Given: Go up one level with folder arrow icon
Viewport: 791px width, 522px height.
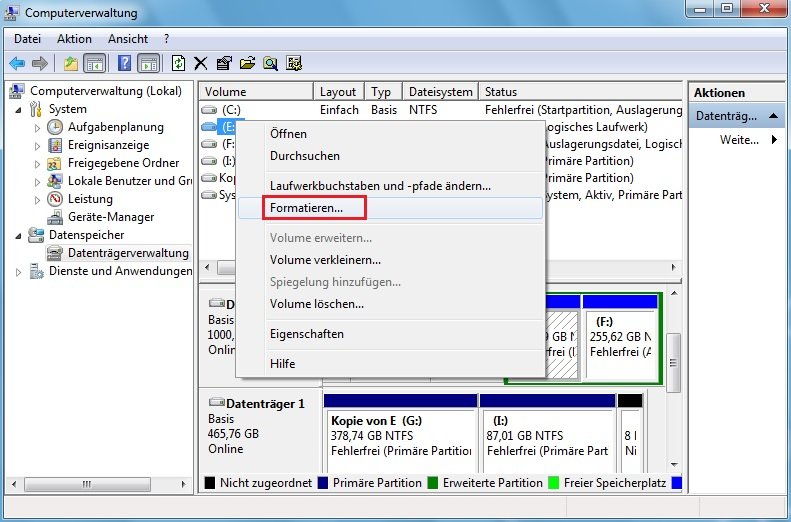Looking at the screenshot, I should [x=71, y=64].
